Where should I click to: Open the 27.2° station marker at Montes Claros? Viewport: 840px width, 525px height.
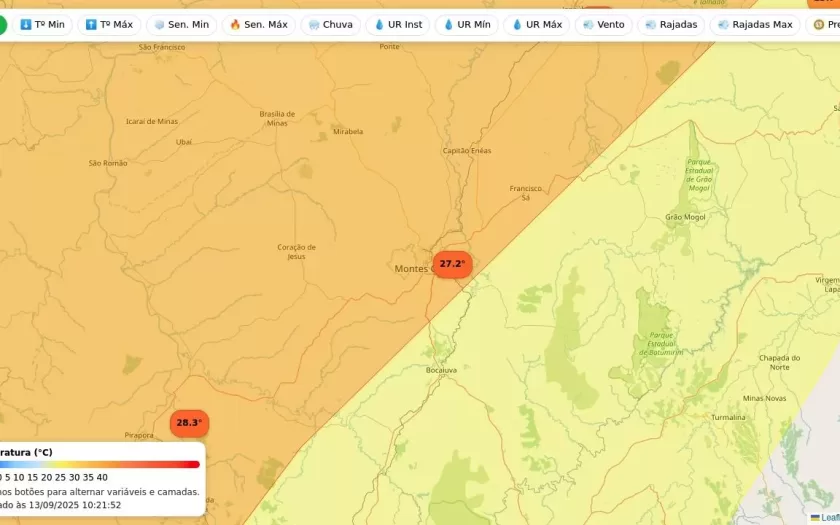coord(452,264)
